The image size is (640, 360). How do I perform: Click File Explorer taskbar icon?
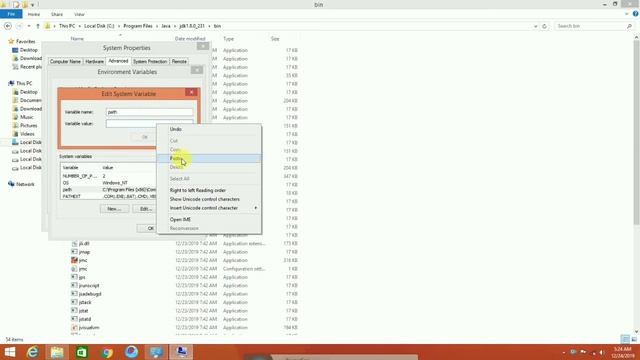coord(57,352)
